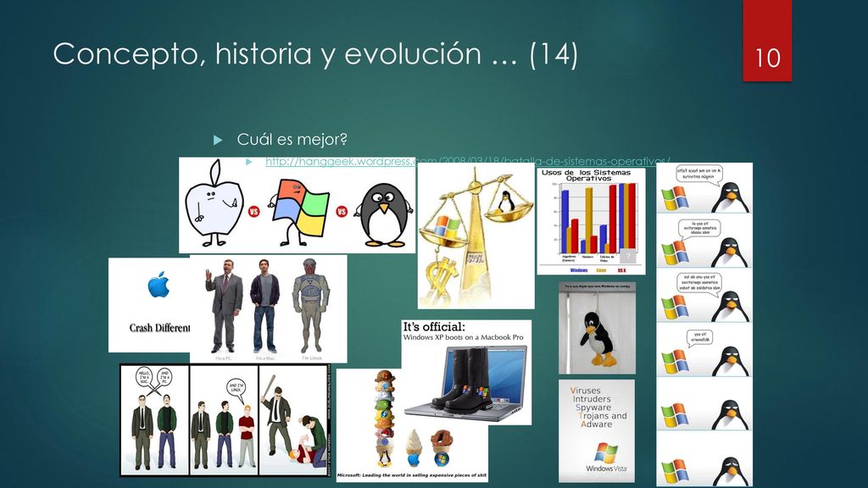Click the Windows logo on the scale pan
Image resolution: width=868 pixels, height=488 pixels.
pos(448,228)
